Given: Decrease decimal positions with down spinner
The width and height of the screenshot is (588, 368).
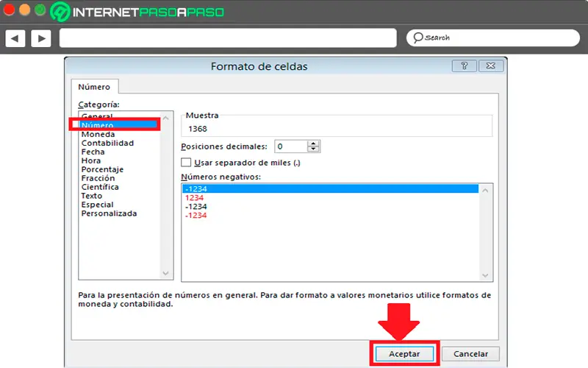Looking at the screenshot, I should tap(313, 149).
